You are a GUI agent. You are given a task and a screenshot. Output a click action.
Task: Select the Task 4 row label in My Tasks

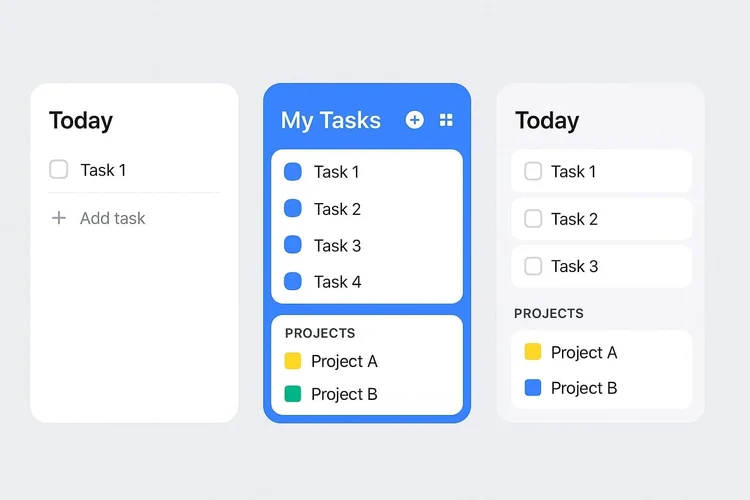[337, 282]
